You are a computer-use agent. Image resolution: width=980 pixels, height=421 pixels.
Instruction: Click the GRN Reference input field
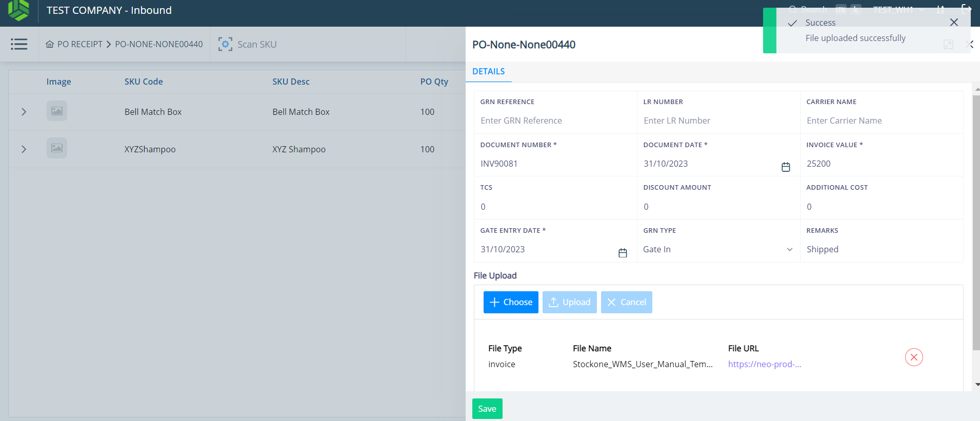pos(555,121)
